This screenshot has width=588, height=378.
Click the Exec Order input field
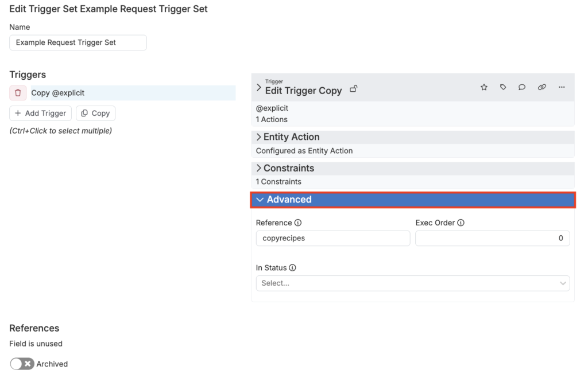[492, 238]
